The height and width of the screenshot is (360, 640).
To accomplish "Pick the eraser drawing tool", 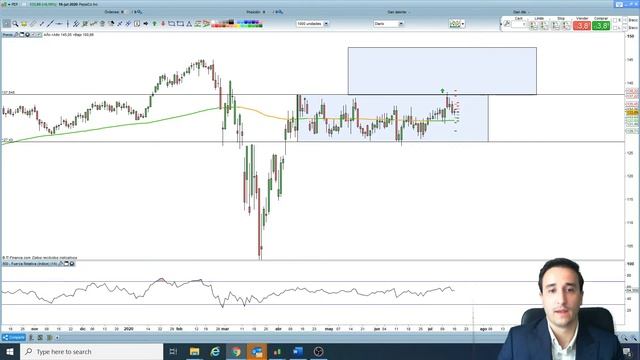I will pos(33,24).
